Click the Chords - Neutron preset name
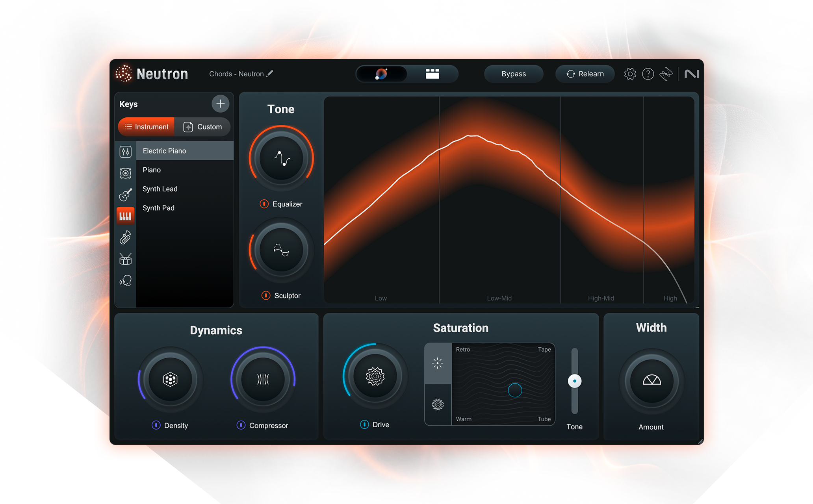The image size is (813, 504). (x=236, y=74)
